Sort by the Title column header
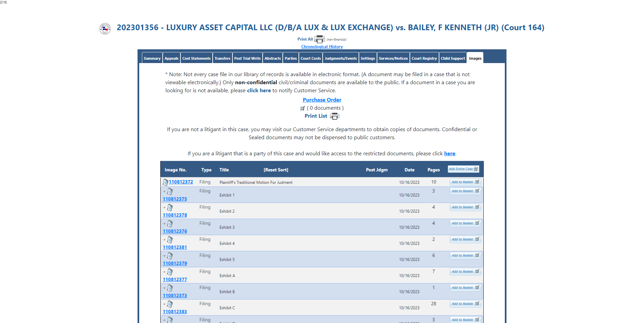The image size is (644, 323). point(224,170)
